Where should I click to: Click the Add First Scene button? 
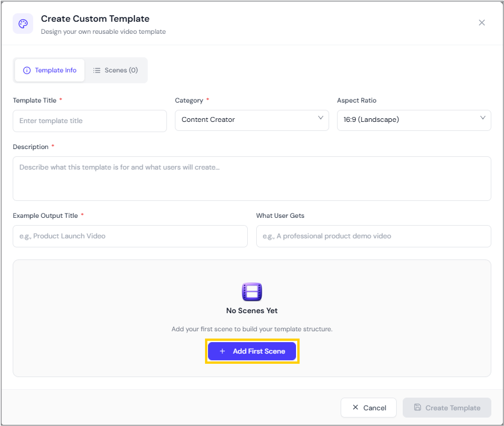pyautogui.click(x=251, y=351)
